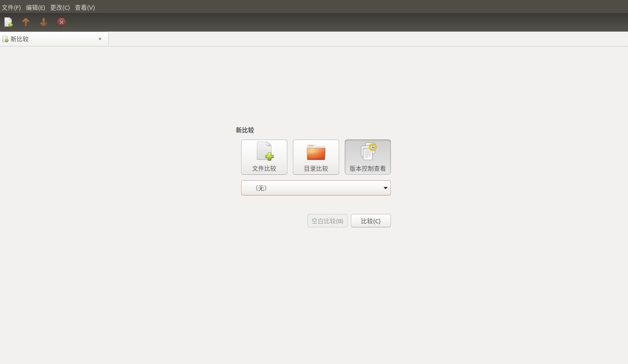The image size is (628, 364).
Task: Click the new comparison toolbar icon
Action: (x=8, y=22)
